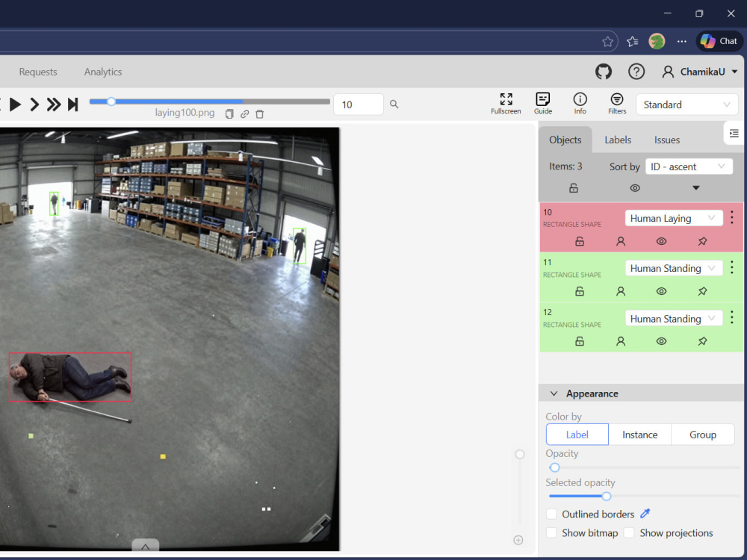Viewport: 747px width, 560px height.
Task: Enable Outlined borders checkbox
Action: click(552, 514)
